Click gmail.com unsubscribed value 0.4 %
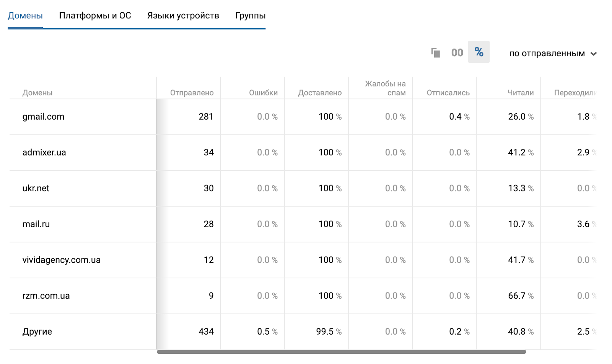Screen dimensions: 612x364 (459, 117)
